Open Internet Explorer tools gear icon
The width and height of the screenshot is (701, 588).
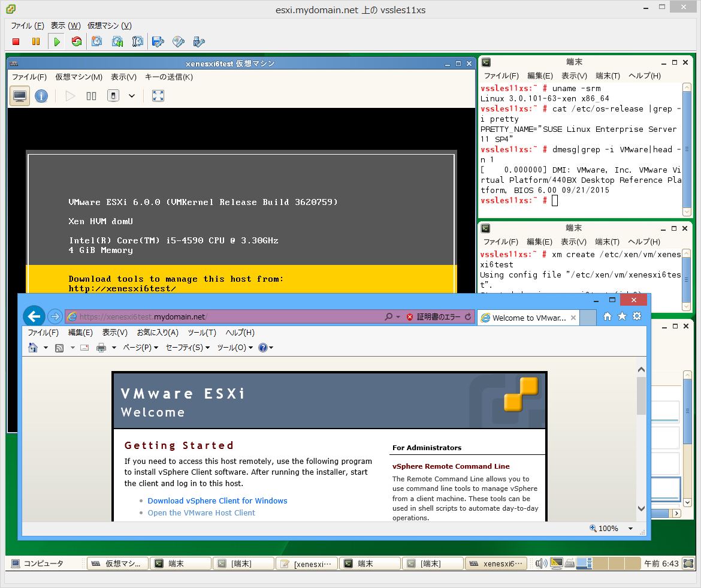637,316
